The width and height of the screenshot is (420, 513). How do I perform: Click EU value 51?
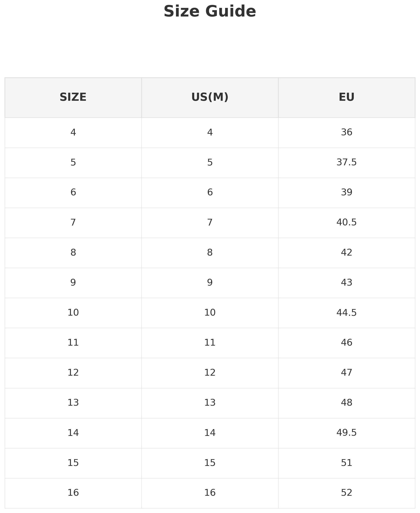pyautogui.click(x=346, y=463)
